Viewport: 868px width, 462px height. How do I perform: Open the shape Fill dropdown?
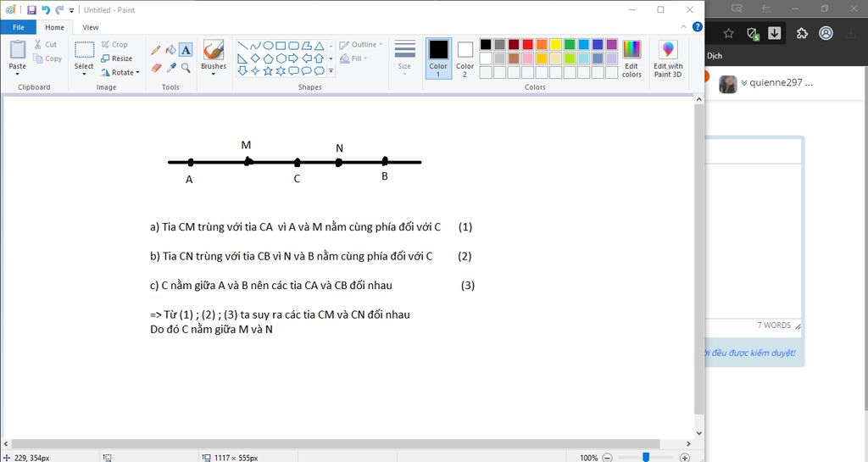click(x=353, y=58)
